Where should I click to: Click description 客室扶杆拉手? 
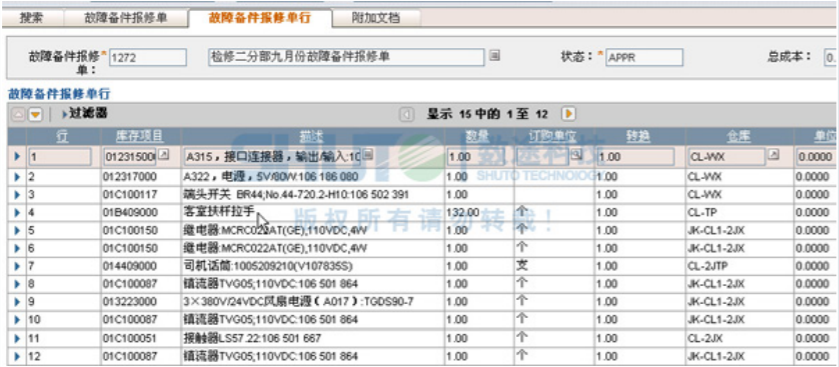pos(219,212)
